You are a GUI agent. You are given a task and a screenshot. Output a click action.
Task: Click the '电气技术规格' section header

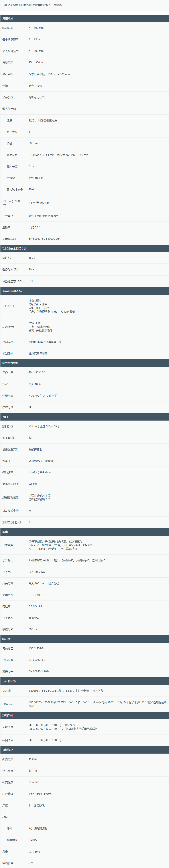pos(84,363)
